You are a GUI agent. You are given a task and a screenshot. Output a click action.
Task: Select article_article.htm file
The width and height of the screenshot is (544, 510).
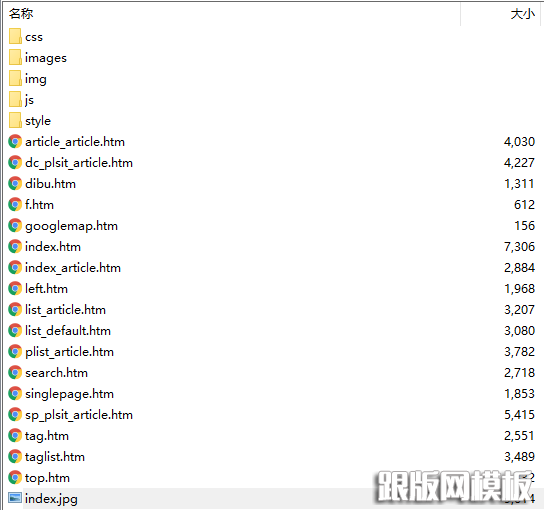click(x=75, y=142)
